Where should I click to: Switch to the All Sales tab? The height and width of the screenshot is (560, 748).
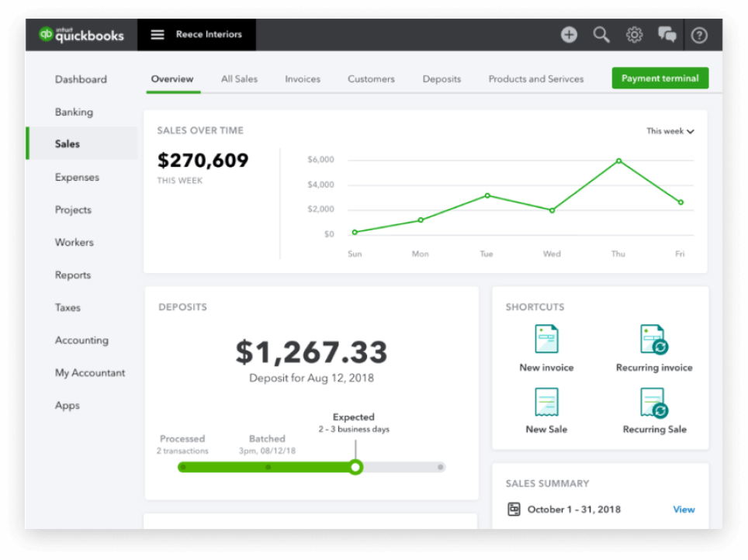point(239,79)
